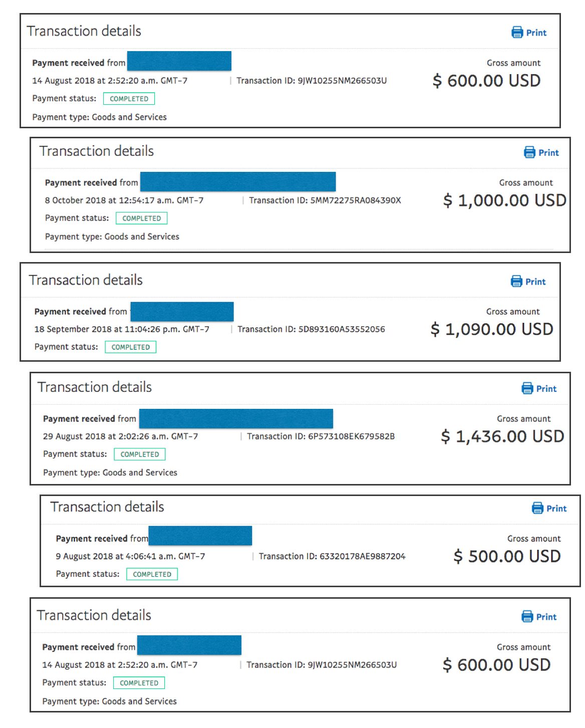Click the redacted sender name on the 18 September payment
The height and width of the screenshot is (728, 585).
[182, 312]
